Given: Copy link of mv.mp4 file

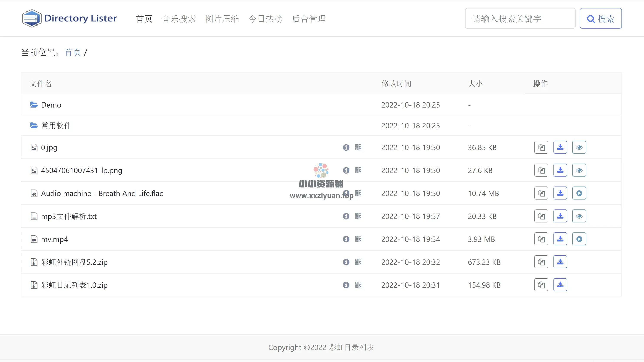Looking at the screenshot, I should click(541, 239).
